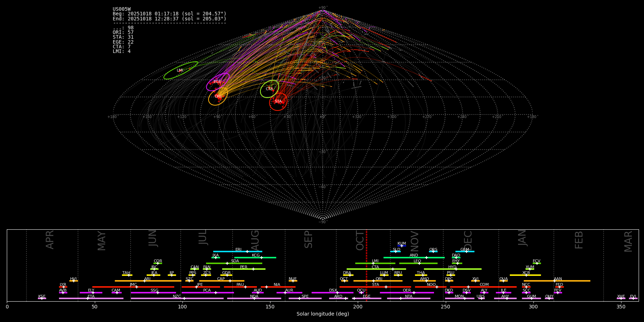Select the PER shower bar in the timeline
The width and height of the screenshot is (644, 322).
click(244, 269)
